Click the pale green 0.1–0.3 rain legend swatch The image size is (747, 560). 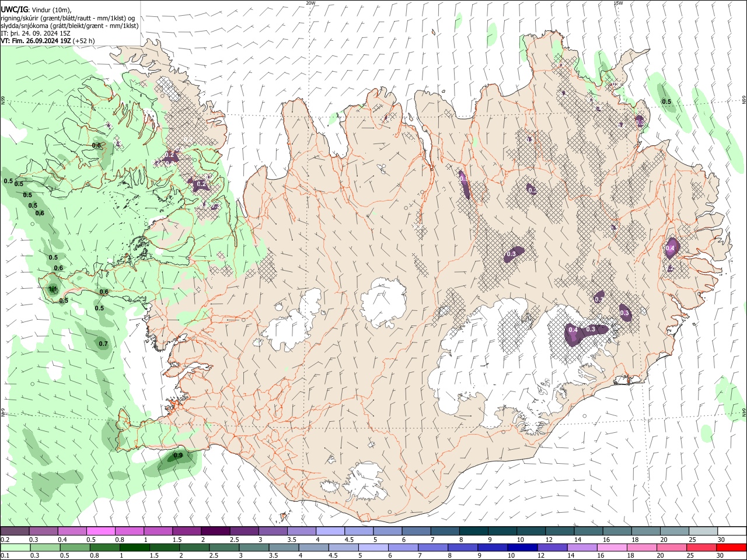tap(14, 548)
